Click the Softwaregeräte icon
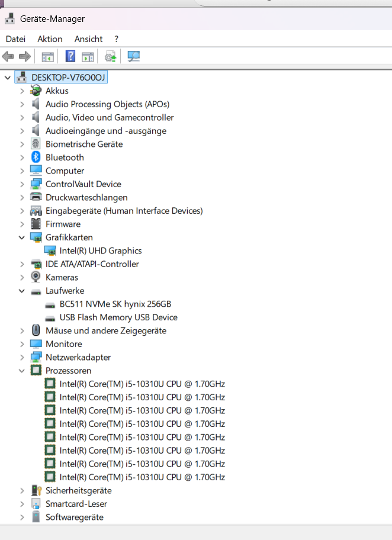Screen dimensions: 392x540 tap(36, 517)
